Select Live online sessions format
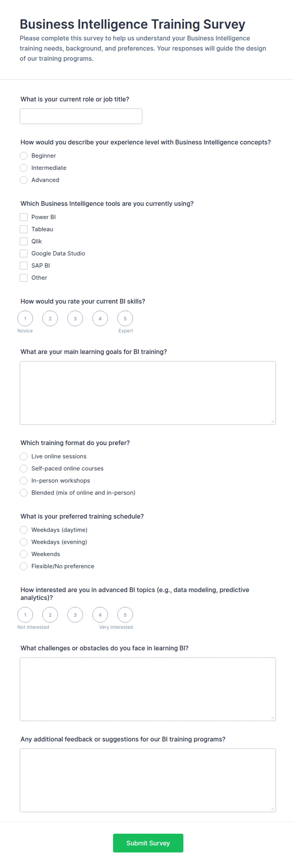The width and height of the screenshot is (293, 868). [24, 456]
